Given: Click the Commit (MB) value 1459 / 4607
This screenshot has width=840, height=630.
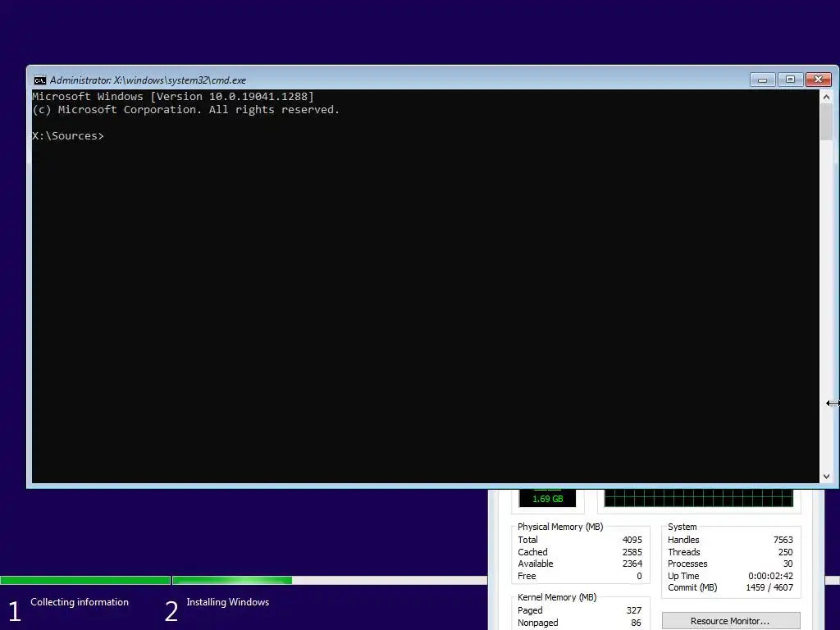Looking at the screenshot, I should tap(769, 587).
